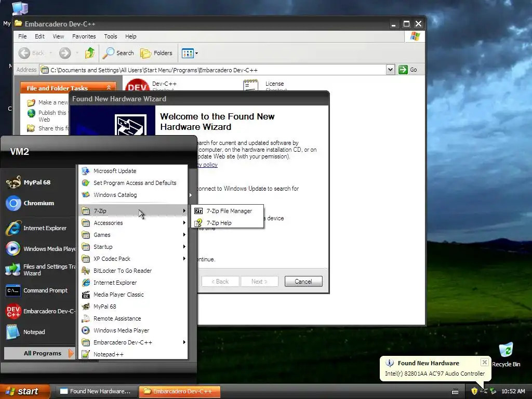
Task: Collapse the File and Folder Tasks panel
Action: 109,87
